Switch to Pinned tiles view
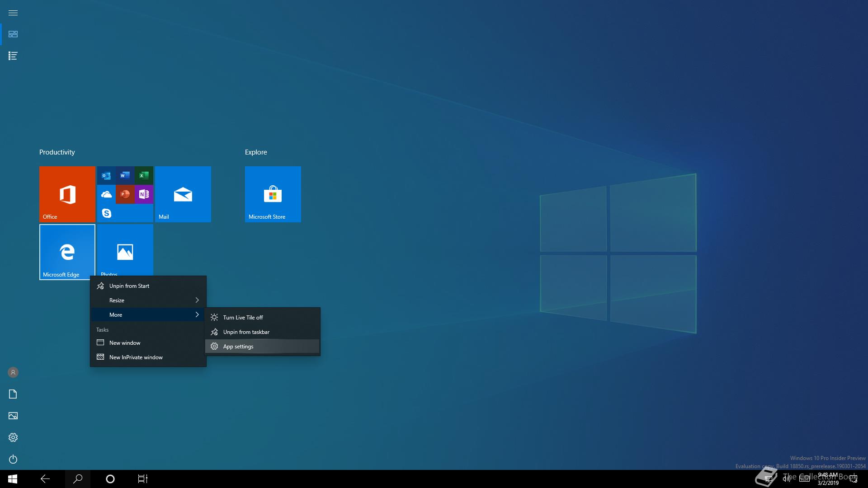This screenshot has width=868, height=488. coord(13,34)
